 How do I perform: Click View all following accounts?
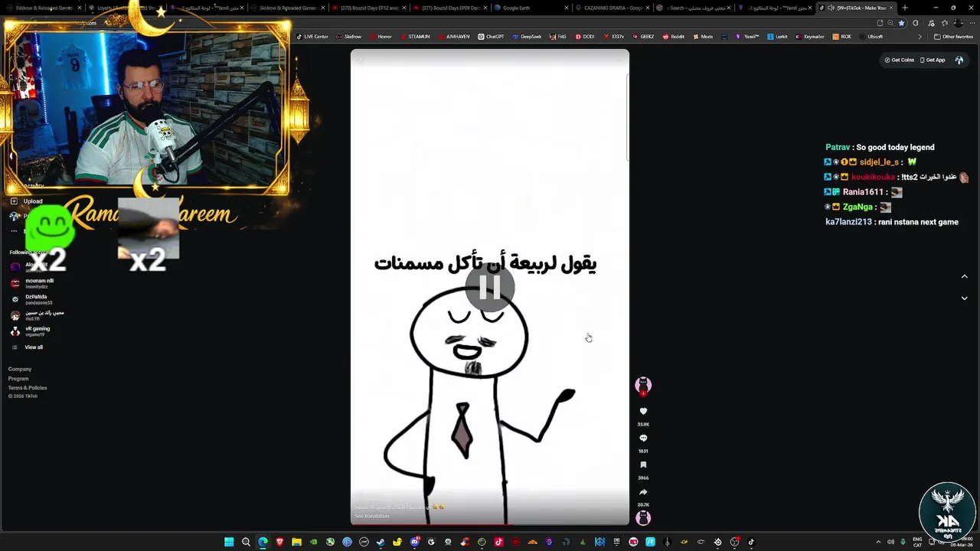(x=28, y=347)
